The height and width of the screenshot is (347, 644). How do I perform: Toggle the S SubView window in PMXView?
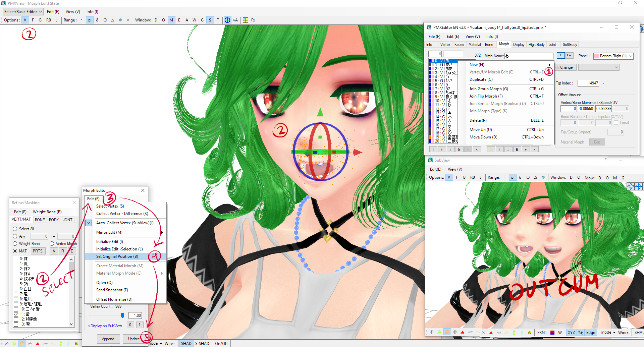pos(210,20)
